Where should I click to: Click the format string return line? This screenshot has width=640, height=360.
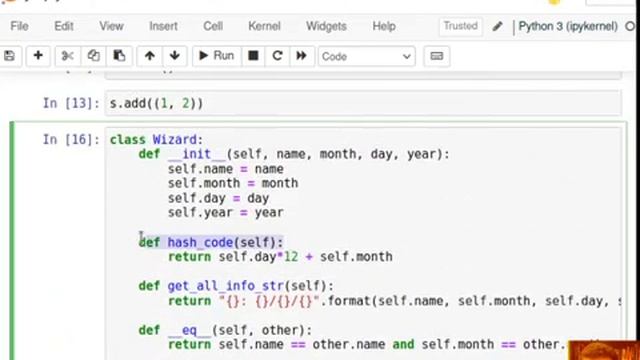pos(394,301)
